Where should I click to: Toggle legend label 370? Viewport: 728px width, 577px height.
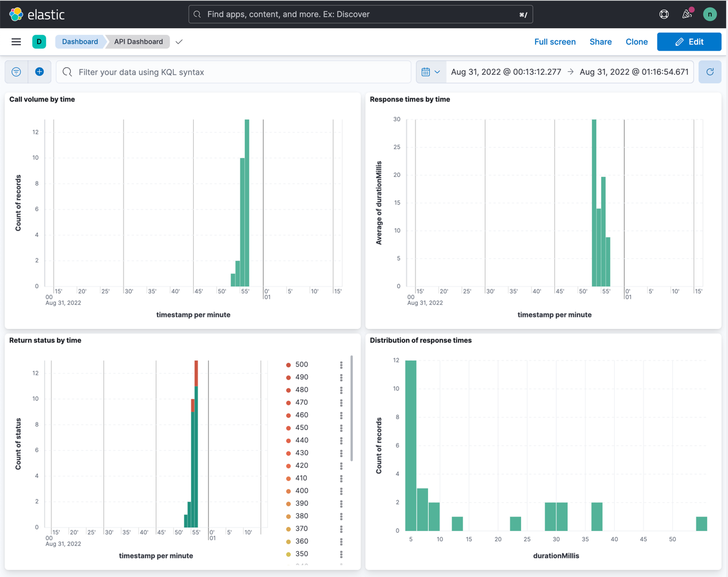pos(302,529)
